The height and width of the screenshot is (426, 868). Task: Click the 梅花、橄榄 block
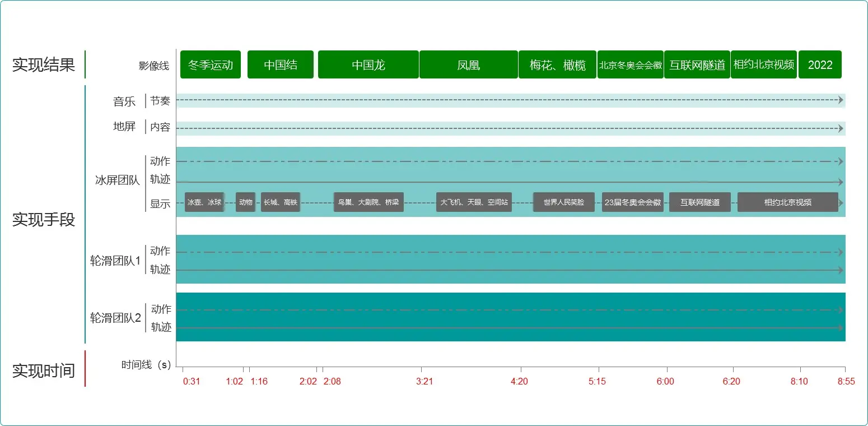558,64
